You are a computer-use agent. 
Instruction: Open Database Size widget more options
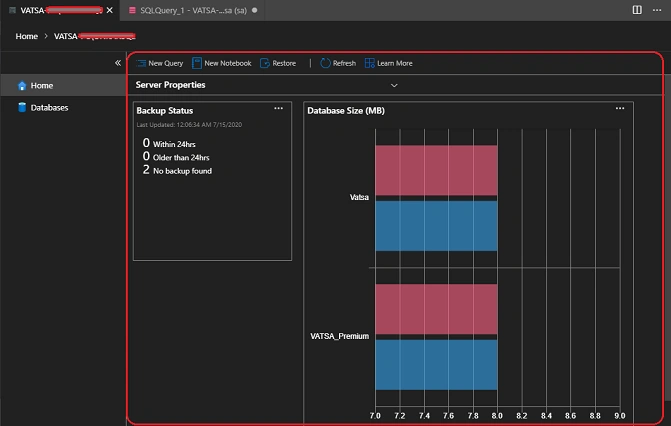coord(620,108)
